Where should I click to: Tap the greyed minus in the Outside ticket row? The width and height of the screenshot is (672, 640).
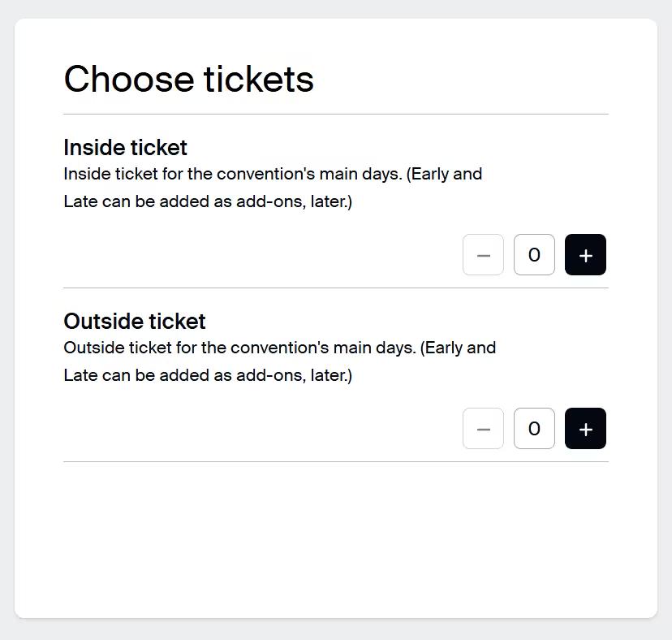pos(483,429)
